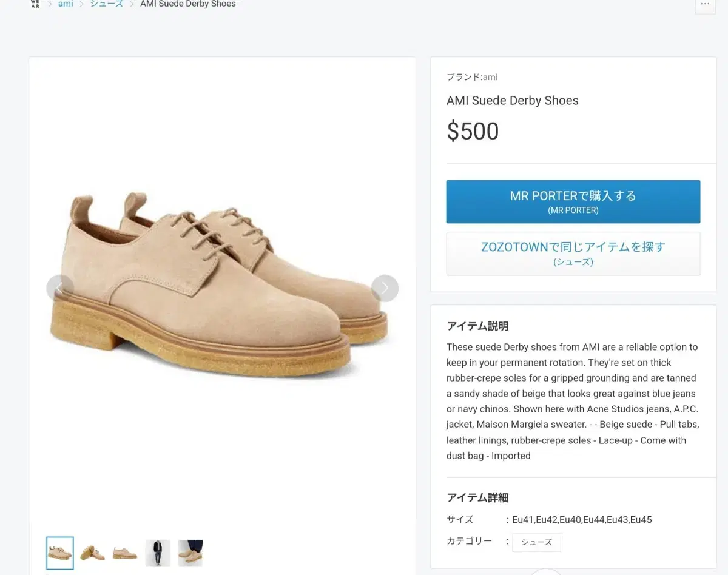Click the WEAR logo in breadcrumb

[x=35, y=4]
